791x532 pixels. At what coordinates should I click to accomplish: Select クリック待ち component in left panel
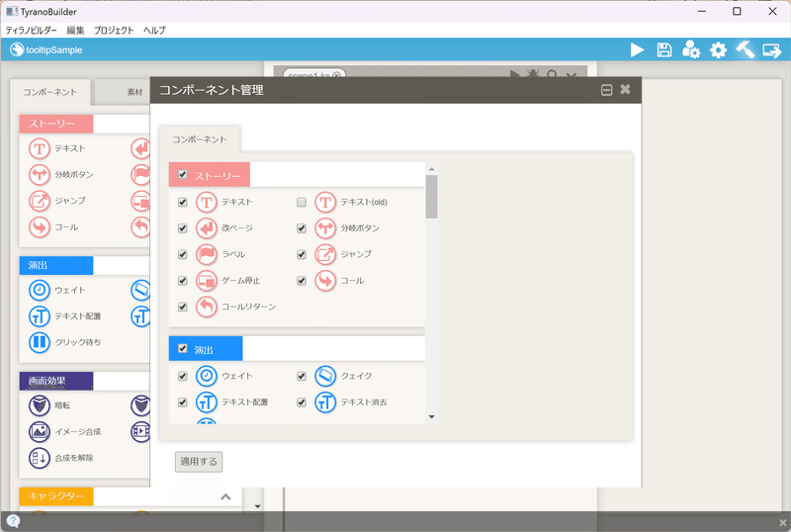pos(65,342)
